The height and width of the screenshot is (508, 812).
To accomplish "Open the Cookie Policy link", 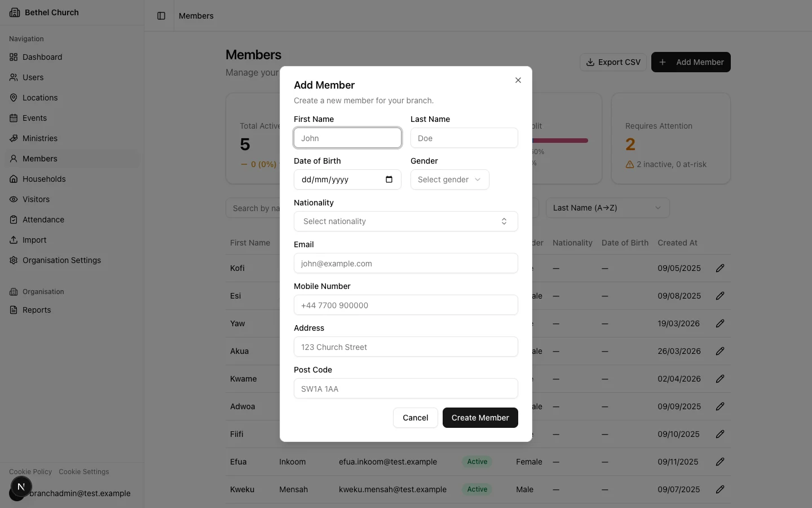I will pyautogui.click(x=30, y=472).
